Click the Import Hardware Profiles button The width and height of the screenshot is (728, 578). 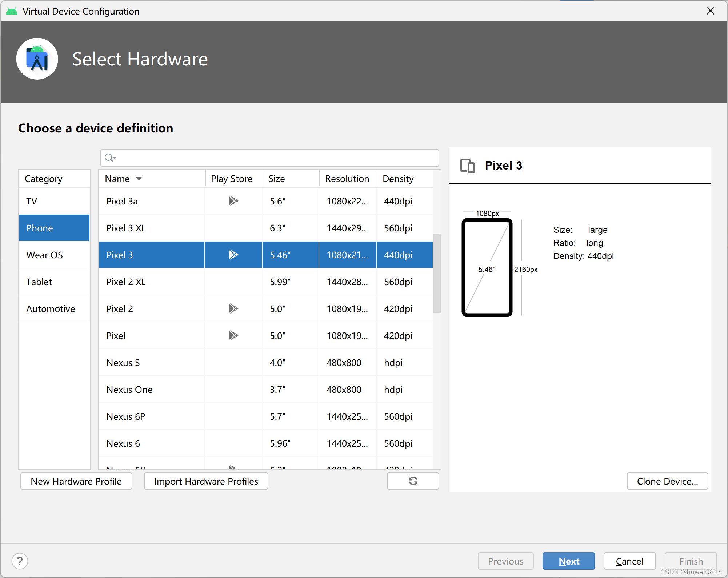pos(206,481)
